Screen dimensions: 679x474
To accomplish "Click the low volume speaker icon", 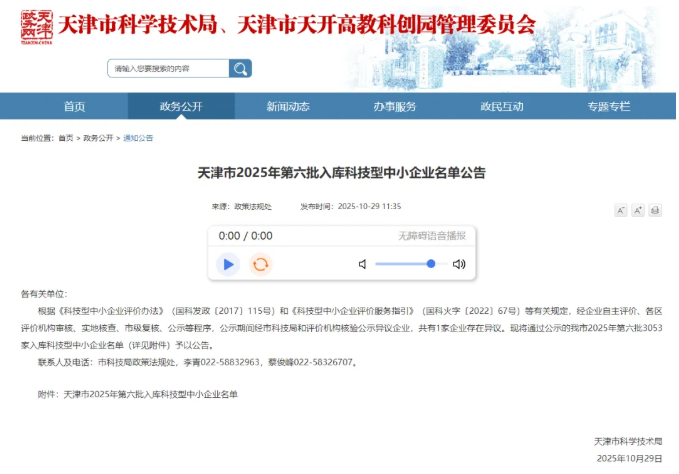I will tap(362, 264).
